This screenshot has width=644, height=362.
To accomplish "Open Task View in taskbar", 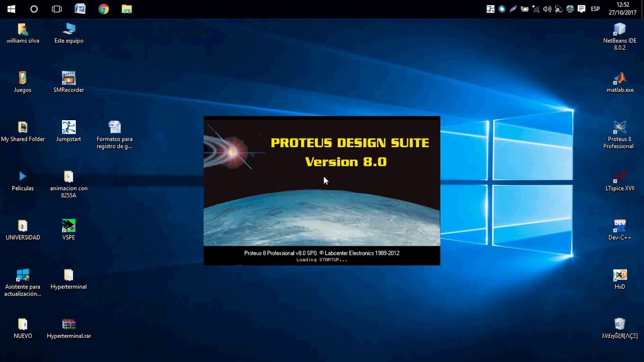I will coord(57,9).
